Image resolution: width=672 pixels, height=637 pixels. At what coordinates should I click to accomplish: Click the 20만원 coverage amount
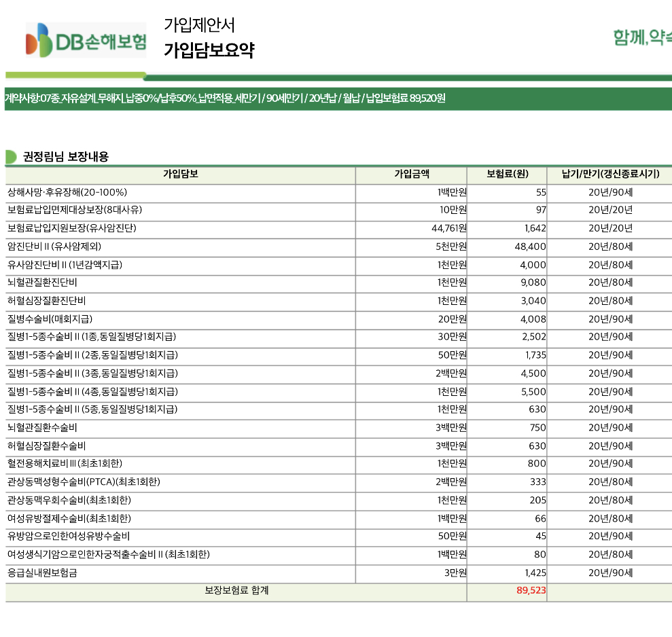pos(452,320)
